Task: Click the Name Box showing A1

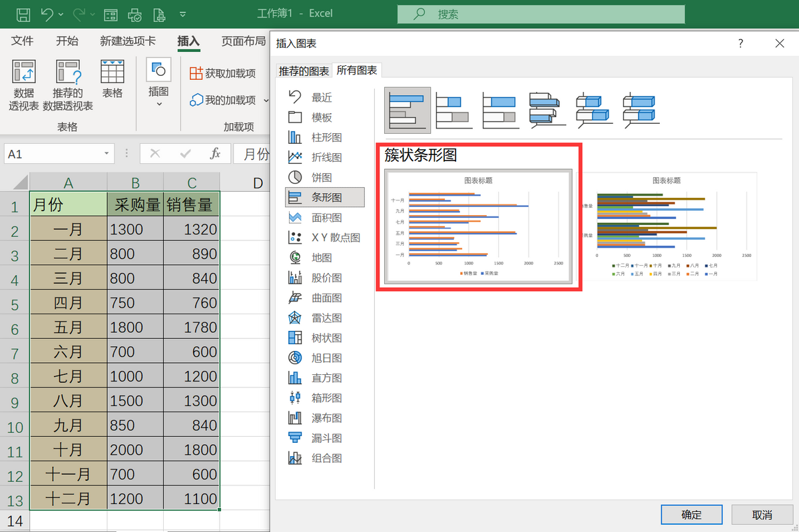Action: pyautogui.click(x=53, y=154)
